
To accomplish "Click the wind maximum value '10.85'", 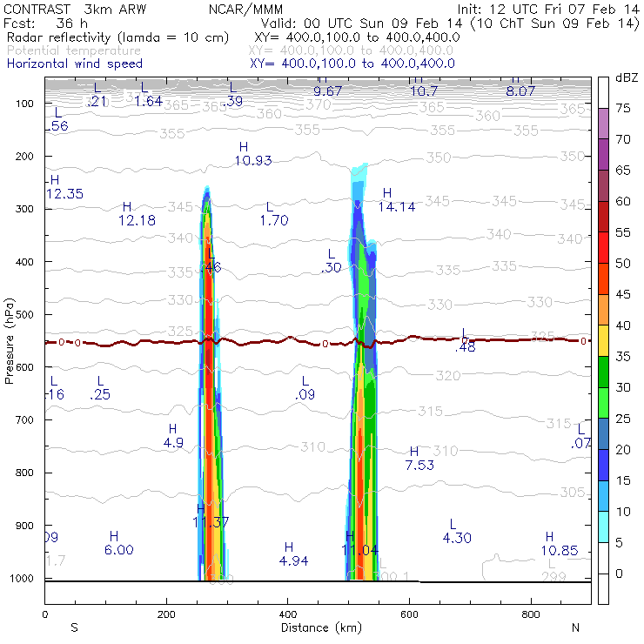I will click(x=560, y=550).
